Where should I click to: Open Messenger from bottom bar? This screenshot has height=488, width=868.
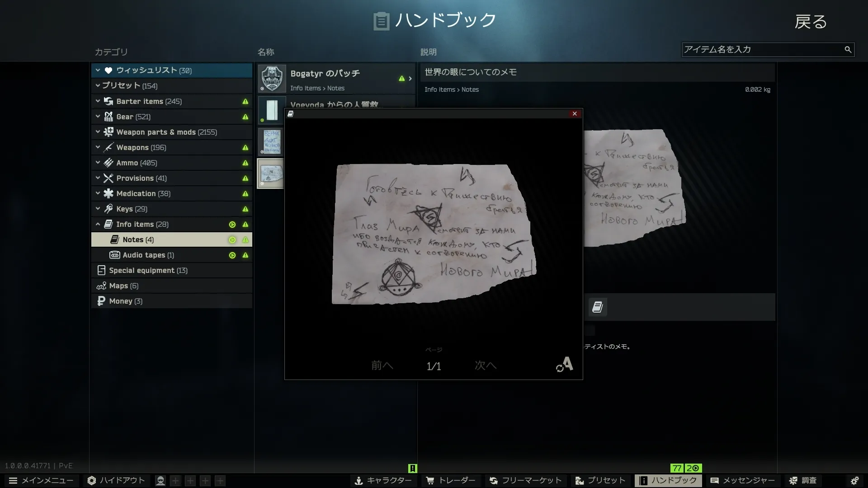point(742,481)
